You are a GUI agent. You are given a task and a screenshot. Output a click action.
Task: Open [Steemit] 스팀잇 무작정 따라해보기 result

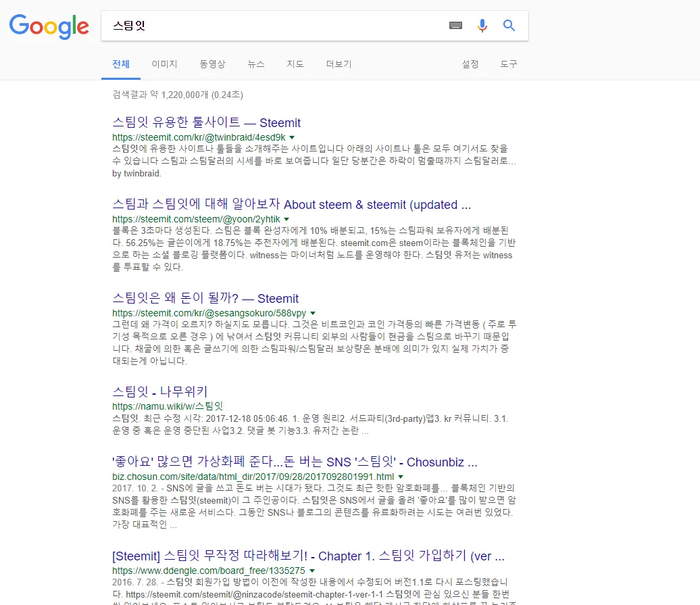[308, 556]
